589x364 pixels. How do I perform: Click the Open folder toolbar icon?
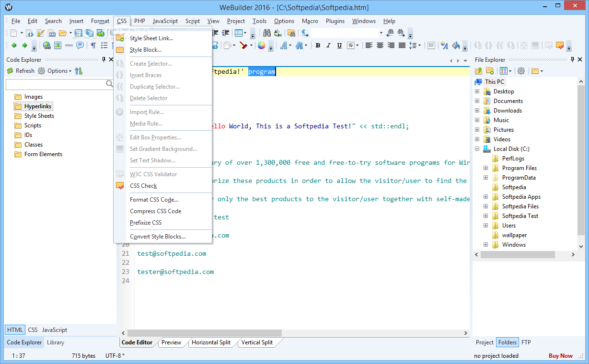click(62, 33)
